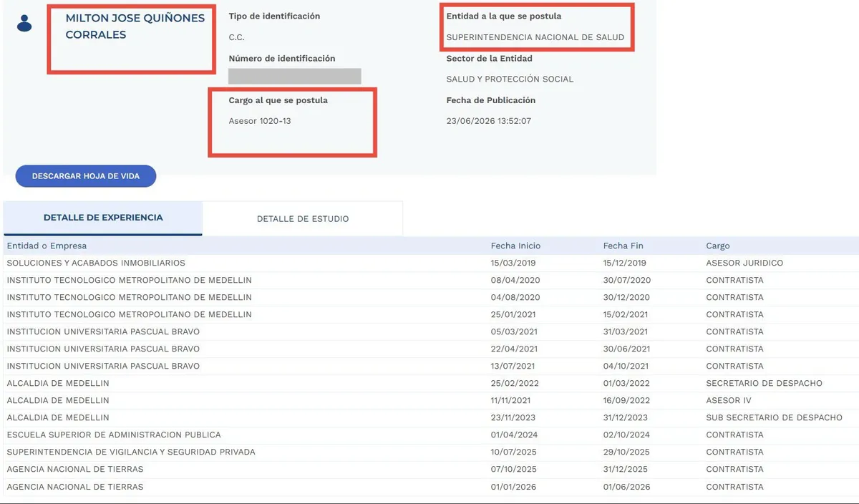Click the end date 02/10/2024
This screenshot has width=859, height=504.
point(626,435)
